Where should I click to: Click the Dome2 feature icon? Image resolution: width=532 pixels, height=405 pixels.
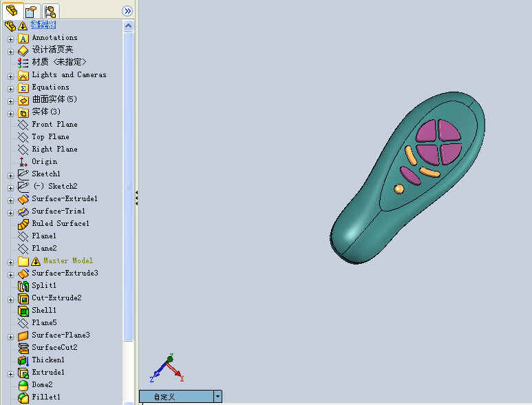coord(23,385)
